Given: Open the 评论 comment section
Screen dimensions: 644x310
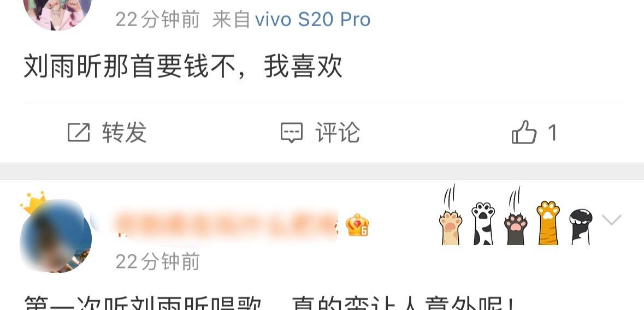Looking at the screenshot, I should tap(338, 133).
